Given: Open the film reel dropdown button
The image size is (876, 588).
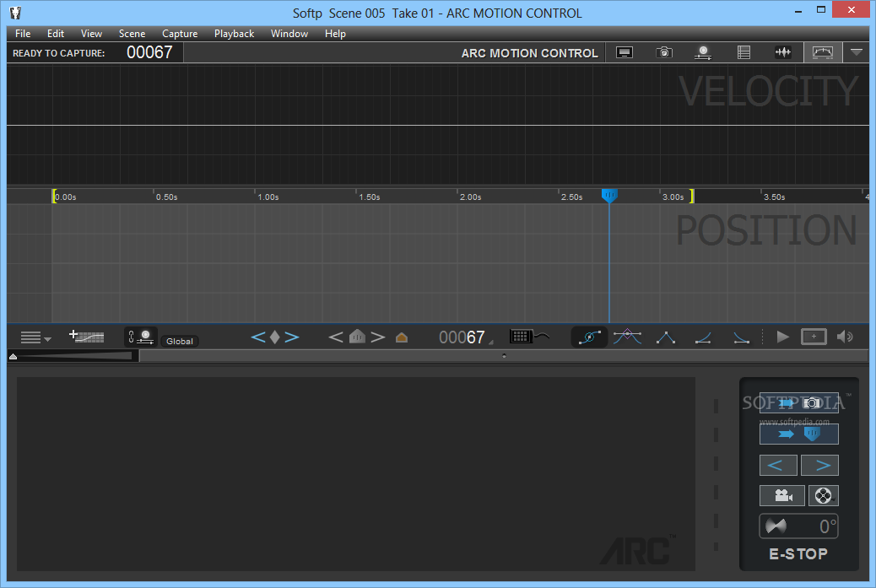Looking at the screenshot, I should tap(824, 495).
